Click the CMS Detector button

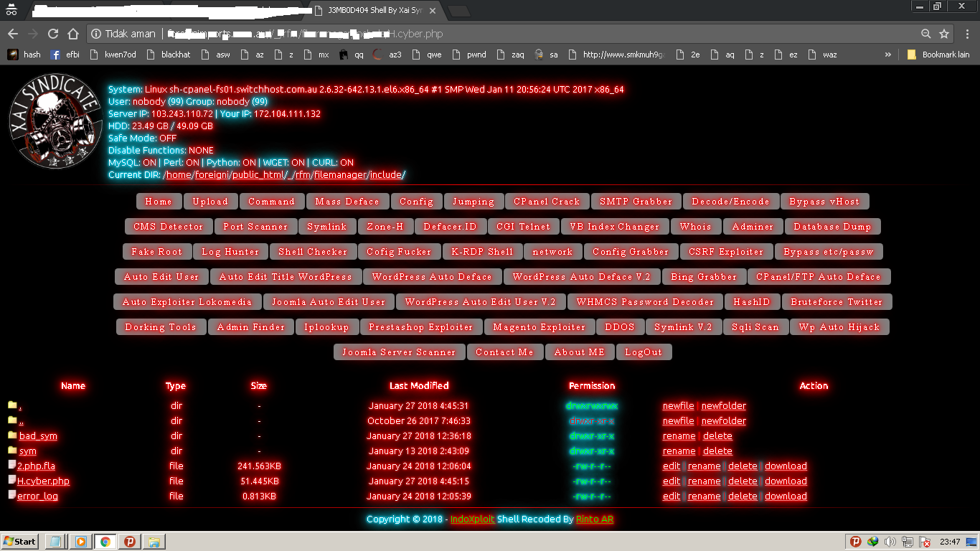coord(169,227)
